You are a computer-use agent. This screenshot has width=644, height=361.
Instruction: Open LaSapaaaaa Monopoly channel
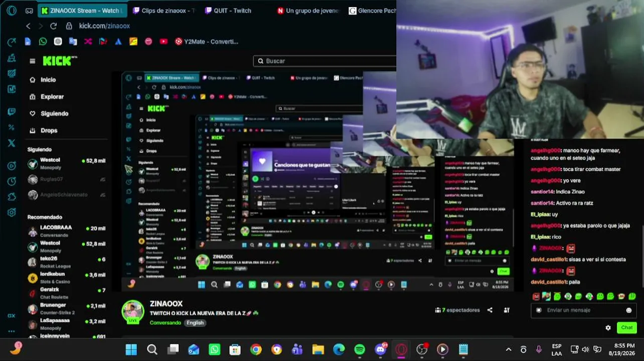[67, 324]
